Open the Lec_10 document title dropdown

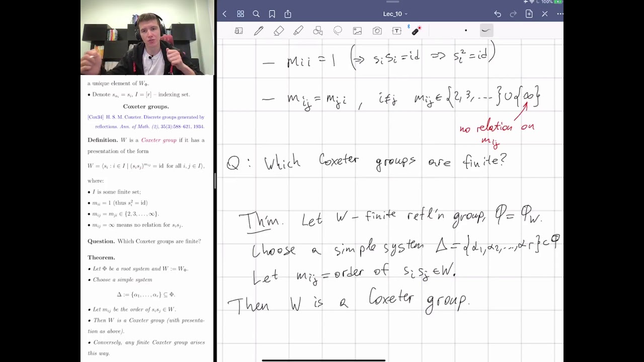(395, 14)
